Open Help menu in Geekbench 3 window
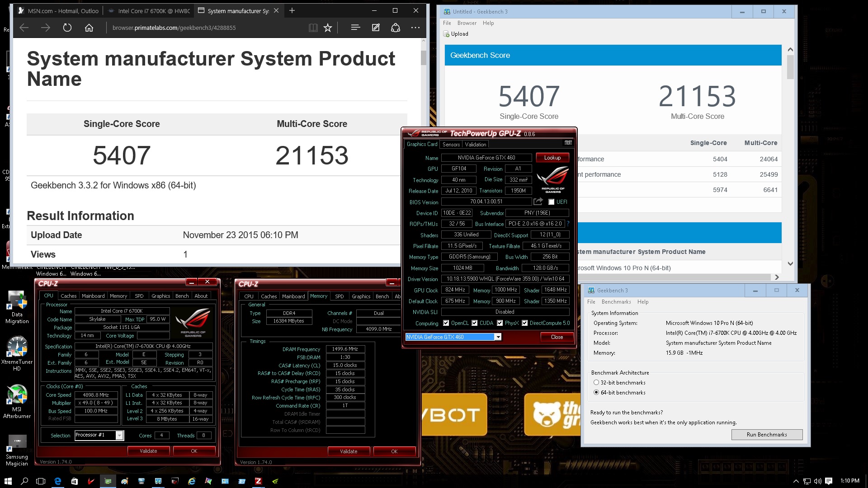 click(643, 302)
